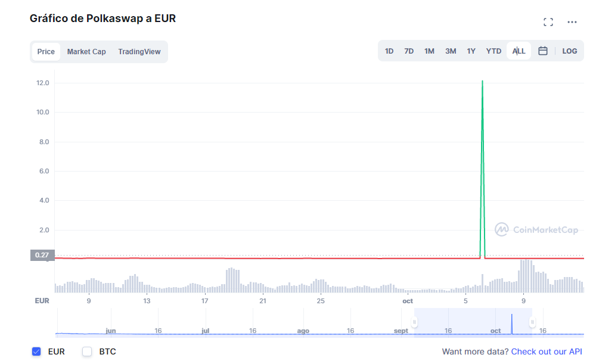Switch to the Market Cap tab
This screenshot has height=364, width=596.
(x=86, y=52)
